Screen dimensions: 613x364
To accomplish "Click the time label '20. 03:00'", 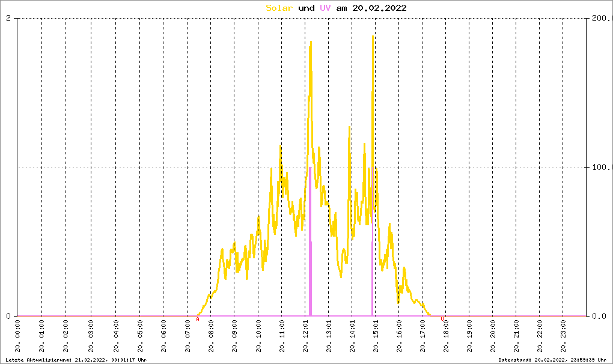I will 91,336.
